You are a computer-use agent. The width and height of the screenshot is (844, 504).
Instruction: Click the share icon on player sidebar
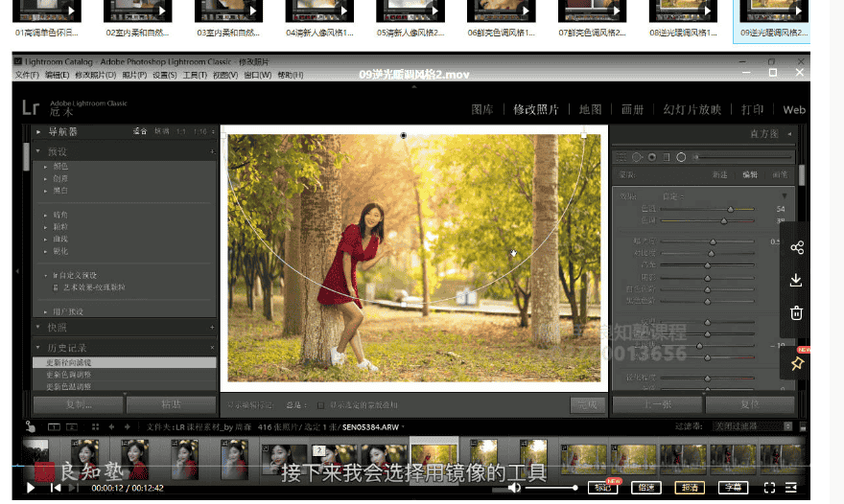point(797,247)
